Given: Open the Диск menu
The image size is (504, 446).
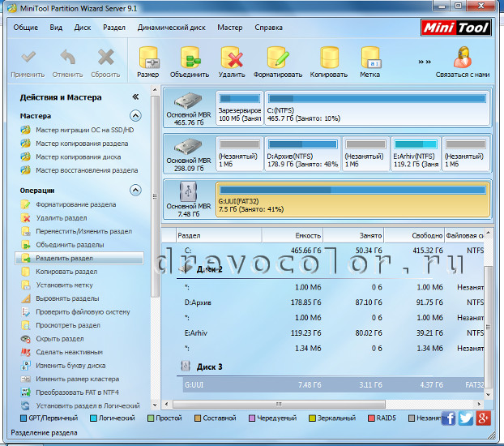Looking at the screenshot, I should [83, 28].
